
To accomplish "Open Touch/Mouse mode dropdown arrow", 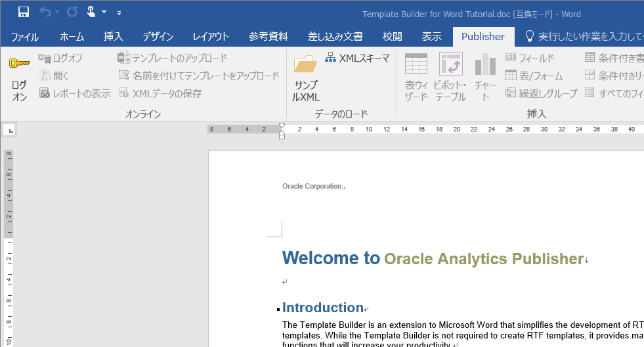I will coord(104,12).
